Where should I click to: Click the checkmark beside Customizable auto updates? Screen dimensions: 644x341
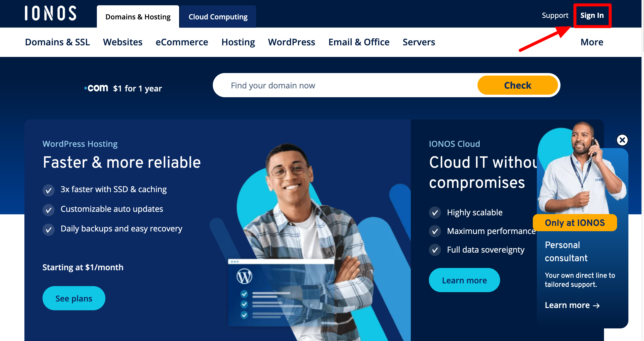[x=49, y=210]
